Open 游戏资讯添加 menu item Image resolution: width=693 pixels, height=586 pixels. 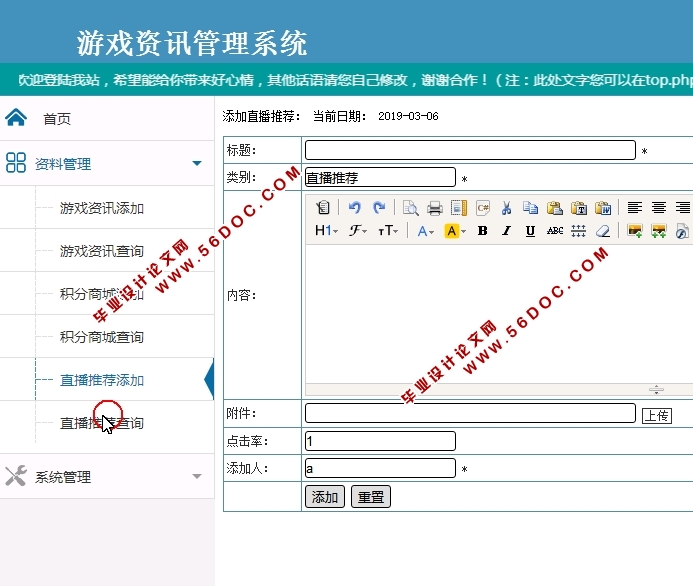click(x=102, y=208)
